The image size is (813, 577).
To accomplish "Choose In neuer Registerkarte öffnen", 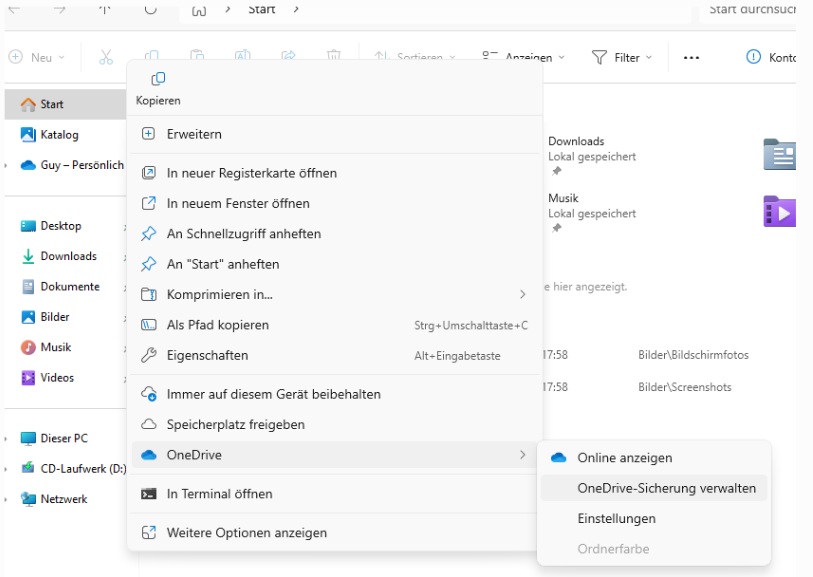I will click(x=334, y=173).
